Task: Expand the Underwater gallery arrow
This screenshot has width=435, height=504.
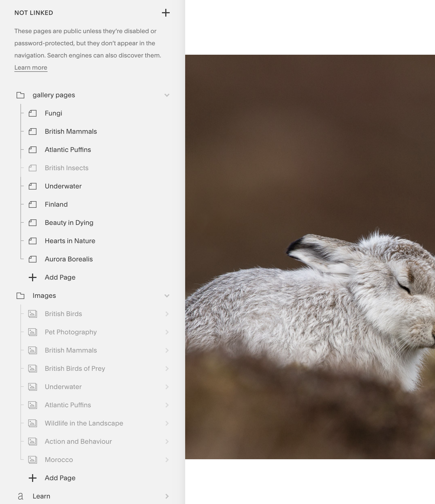Action: point(167,387)
